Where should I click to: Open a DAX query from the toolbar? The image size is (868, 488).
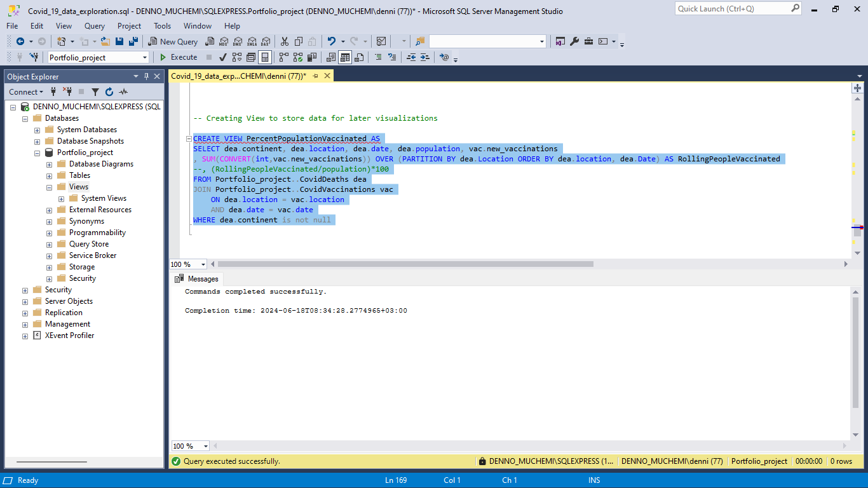click(x=266, y=41)
